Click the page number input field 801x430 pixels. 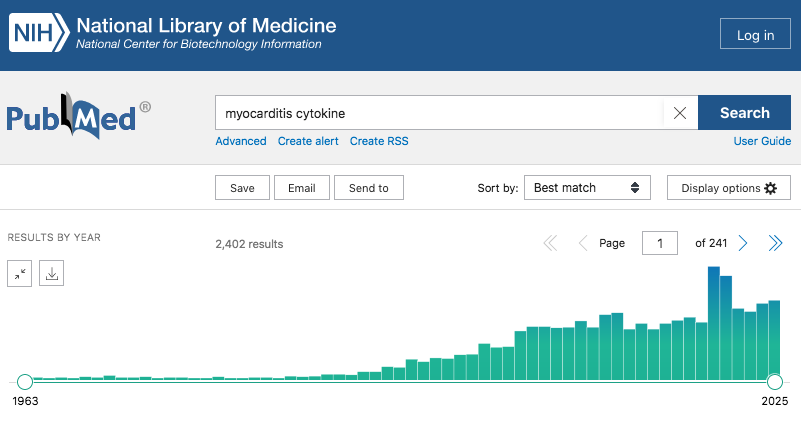tap(660, 243)
